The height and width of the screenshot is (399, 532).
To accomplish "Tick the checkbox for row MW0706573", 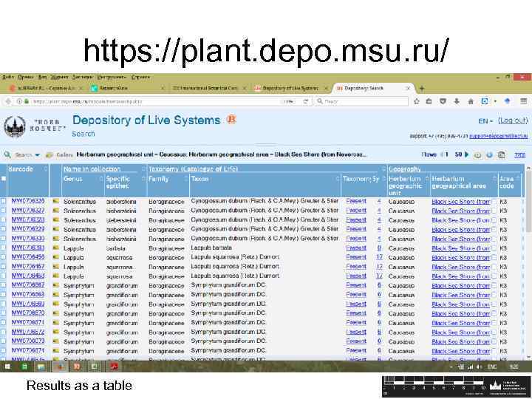I will pos(4,341).
